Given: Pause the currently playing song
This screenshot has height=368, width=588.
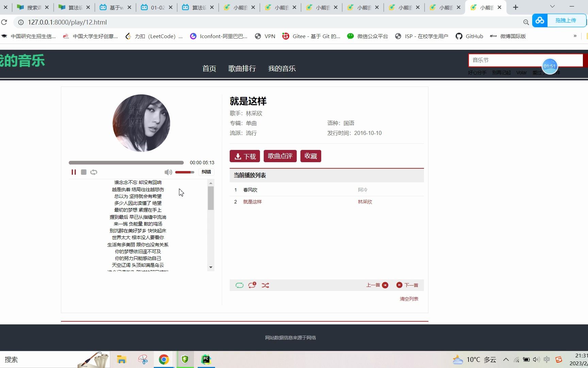Looking at the screenshot, I should click(73, 172).
